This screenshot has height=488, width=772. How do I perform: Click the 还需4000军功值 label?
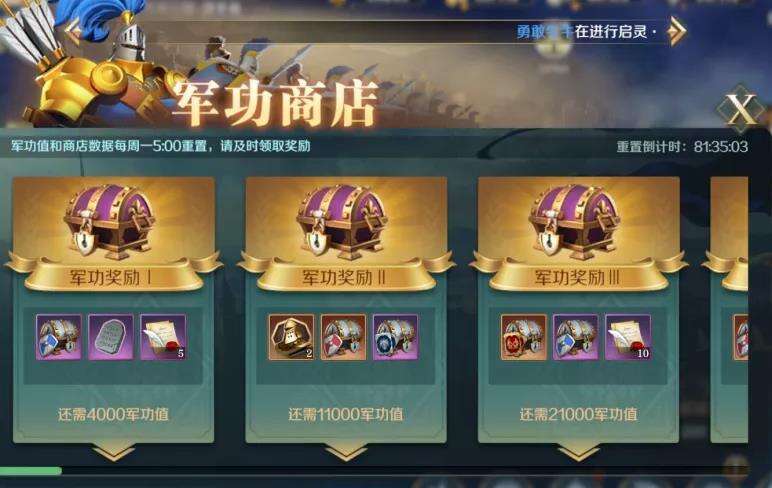click(x=114, y=415)
